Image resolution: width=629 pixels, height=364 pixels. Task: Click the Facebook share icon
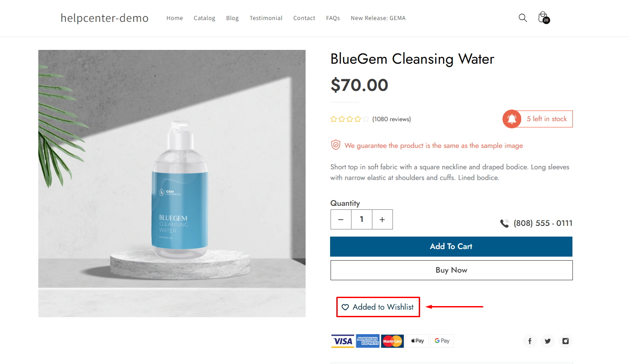(x=530, y=341)
